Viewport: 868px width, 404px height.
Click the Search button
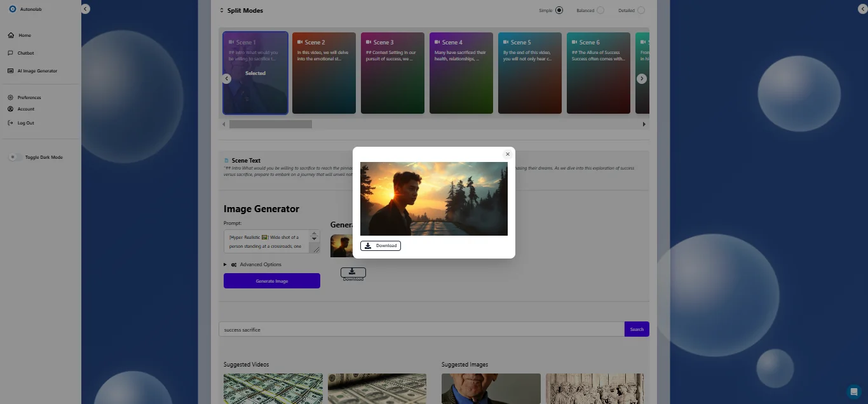click(637, 329)
